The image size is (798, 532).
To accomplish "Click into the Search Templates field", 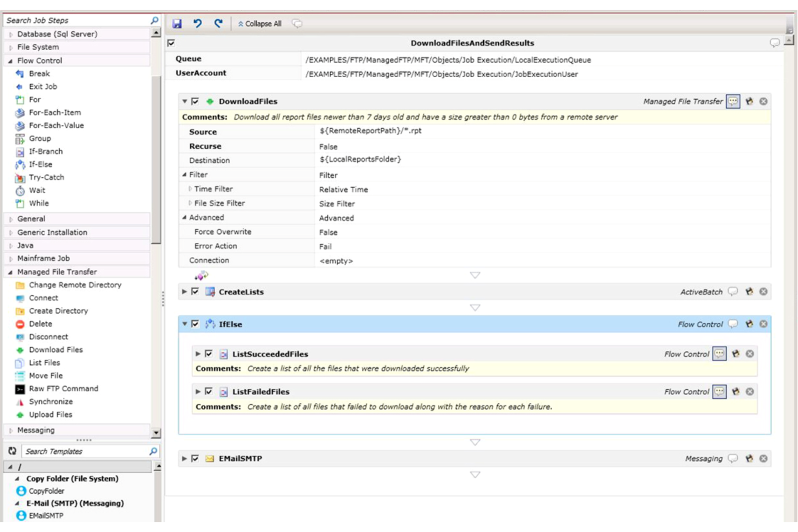I will pos(85,451).
